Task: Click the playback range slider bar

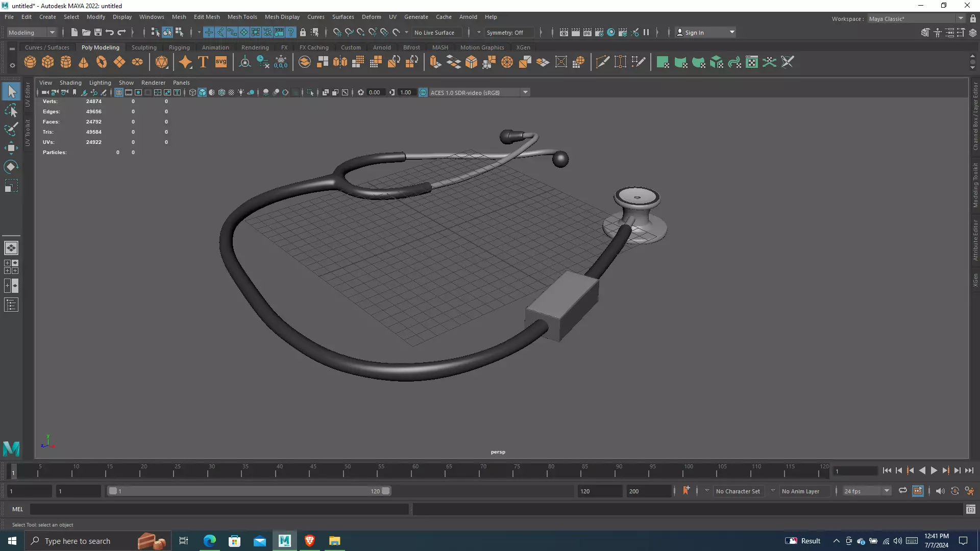Action: coord(249,491)
